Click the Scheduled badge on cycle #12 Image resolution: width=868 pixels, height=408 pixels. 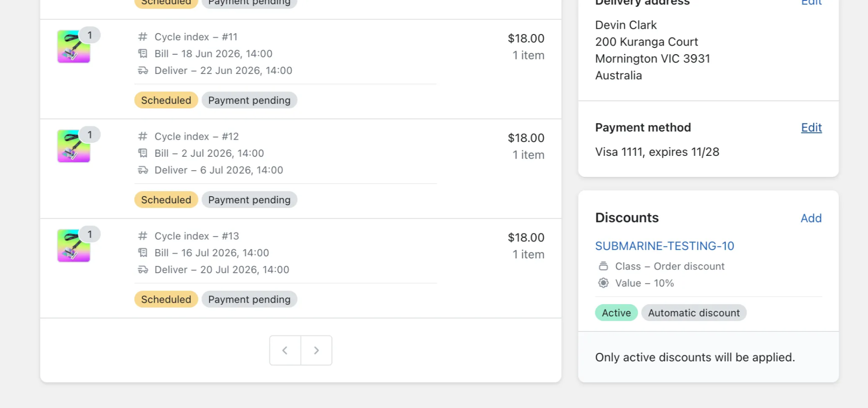point(166,200)
